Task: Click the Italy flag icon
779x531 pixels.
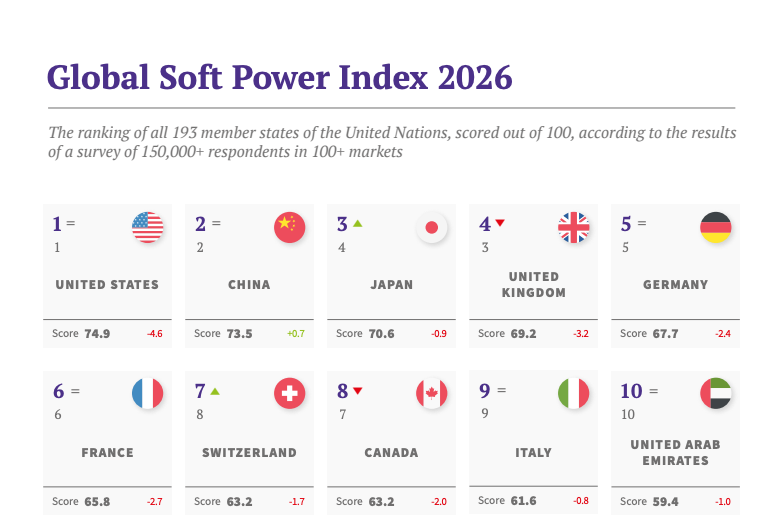Action: tap(574, 393)
